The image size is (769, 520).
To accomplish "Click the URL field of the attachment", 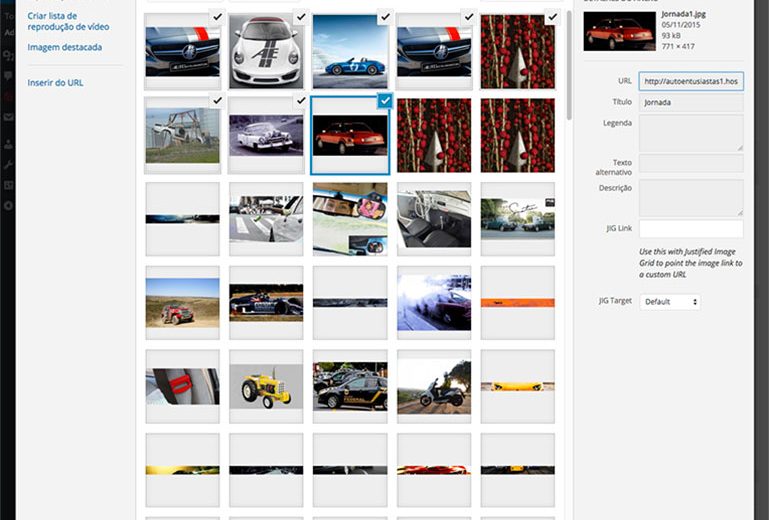I will click(x=690, y=81).
